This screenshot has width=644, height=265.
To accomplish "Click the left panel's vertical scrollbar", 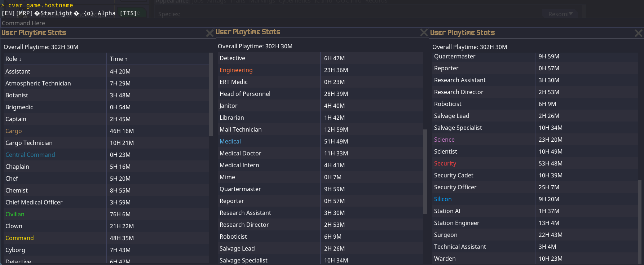I will pyautogui.click(x=211, y=94).
